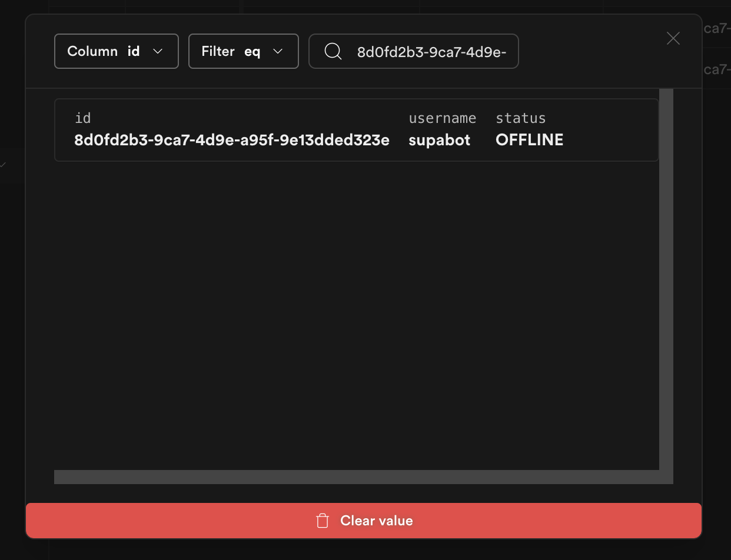Click the chevron on the Filter selector

pos(278,51)
